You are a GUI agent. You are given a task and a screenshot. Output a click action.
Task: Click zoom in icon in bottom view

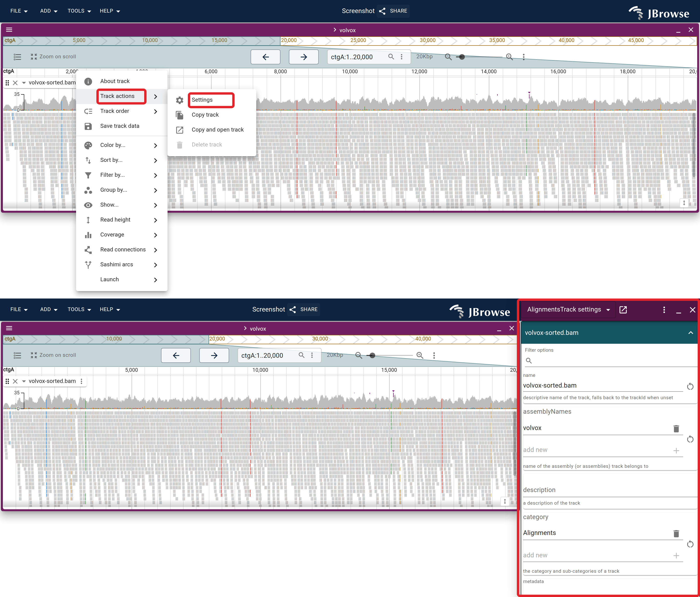click(x=420, y=355)
